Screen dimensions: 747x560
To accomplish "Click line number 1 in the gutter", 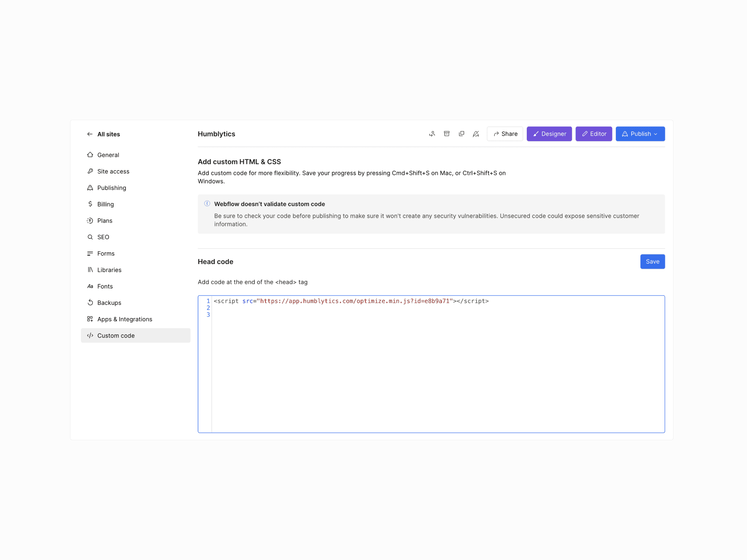I will tap(208, 301).
